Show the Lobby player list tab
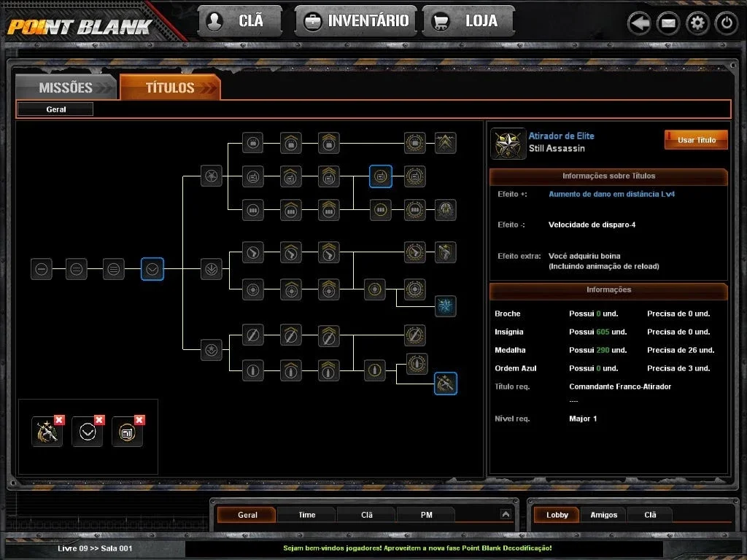This screenshot has height=560, width=747. (x=557, y=515)
